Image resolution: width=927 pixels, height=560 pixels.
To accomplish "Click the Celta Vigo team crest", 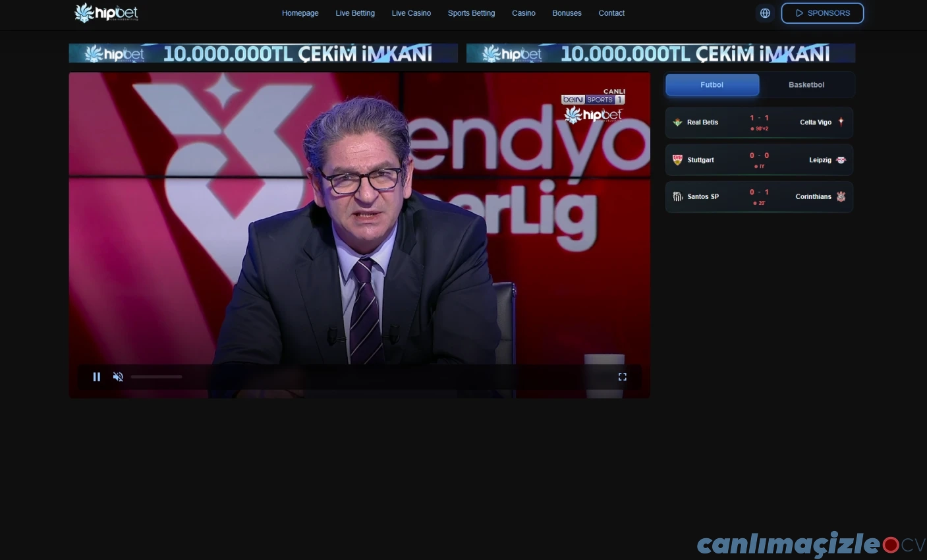I will click(x=841, y=123).
